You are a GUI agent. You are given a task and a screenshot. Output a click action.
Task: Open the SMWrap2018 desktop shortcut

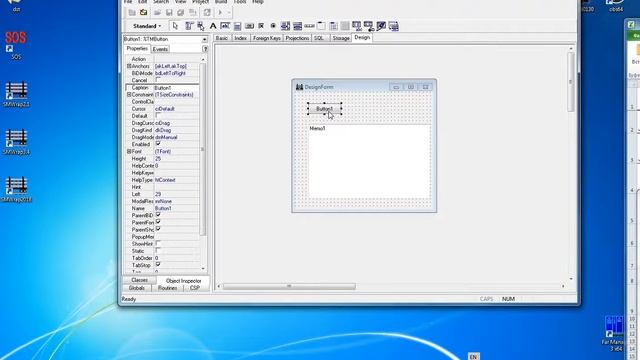pos(16,190)
